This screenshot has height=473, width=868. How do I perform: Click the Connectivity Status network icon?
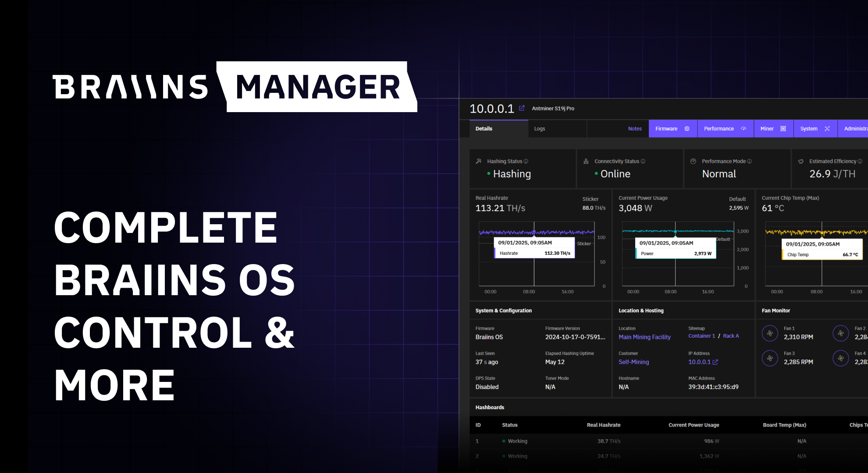586,161
